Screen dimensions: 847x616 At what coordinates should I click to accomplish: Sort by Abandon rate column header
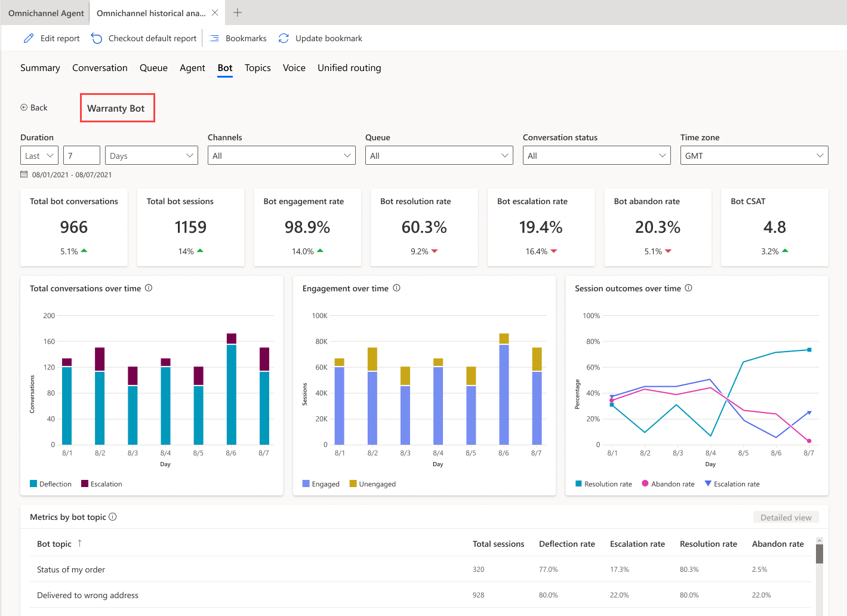(x=778, y=544)
